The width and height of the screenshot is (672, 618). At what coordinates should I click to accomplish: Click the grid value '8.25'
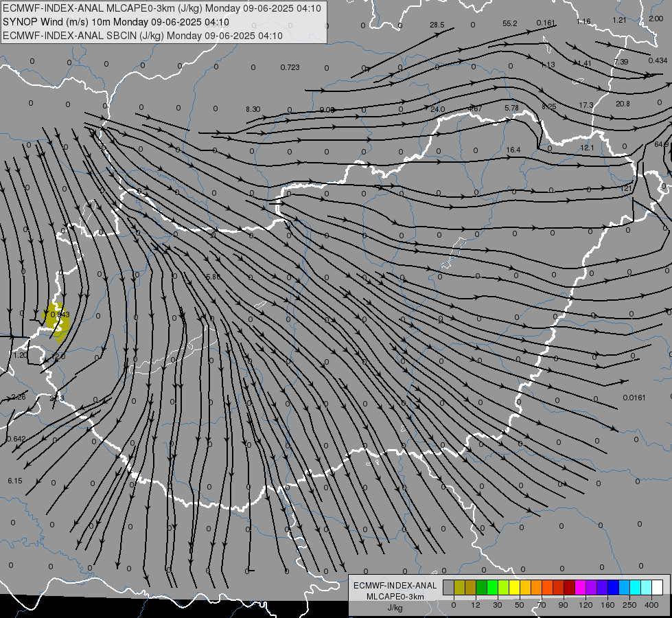(549, 106)
